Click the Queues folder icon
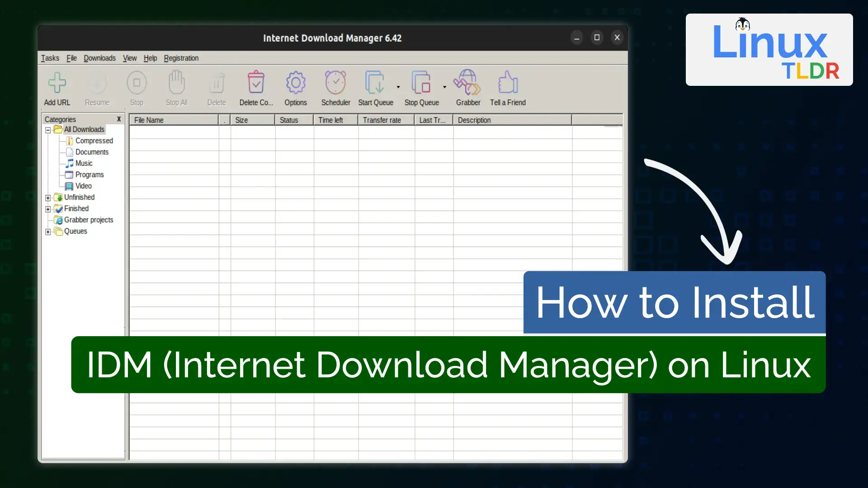 coord(58,231)
